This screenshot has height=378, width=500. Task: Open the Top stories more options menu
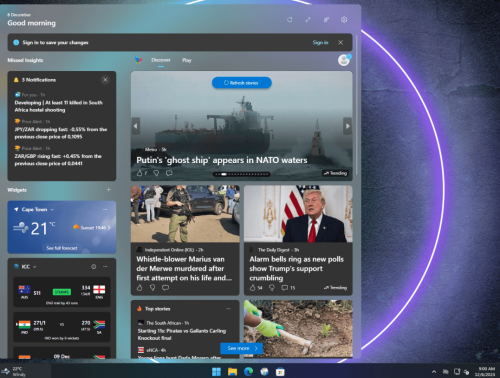click(x=229, y=309)
